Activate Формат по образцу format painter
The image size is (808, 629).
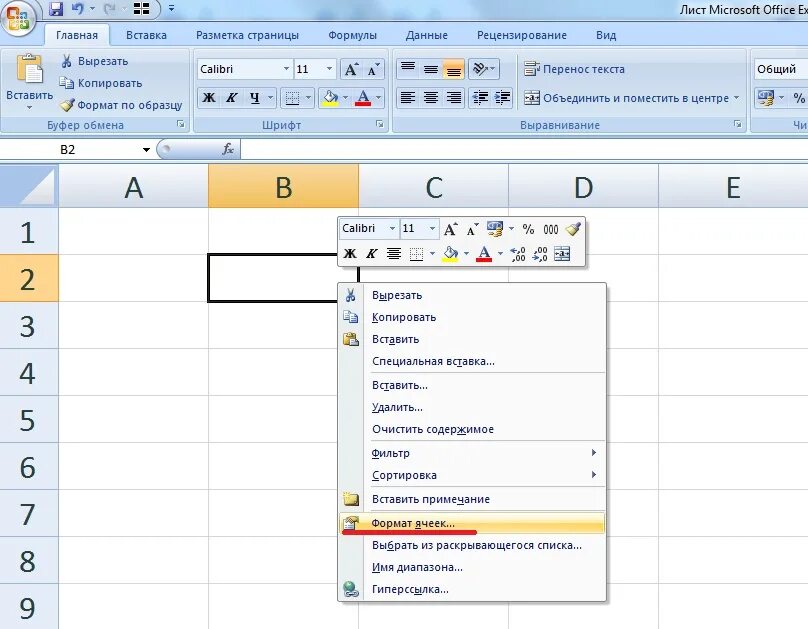coord(121,105)
